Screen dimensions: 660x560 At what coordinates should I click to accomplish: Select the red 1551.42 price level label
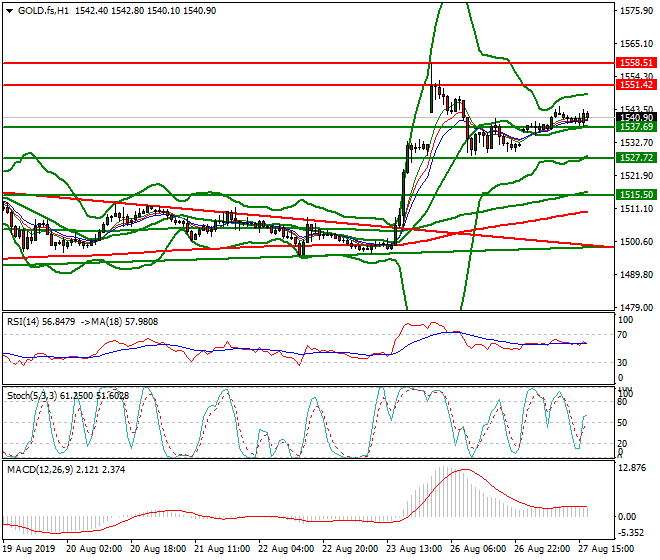[636, 85]
